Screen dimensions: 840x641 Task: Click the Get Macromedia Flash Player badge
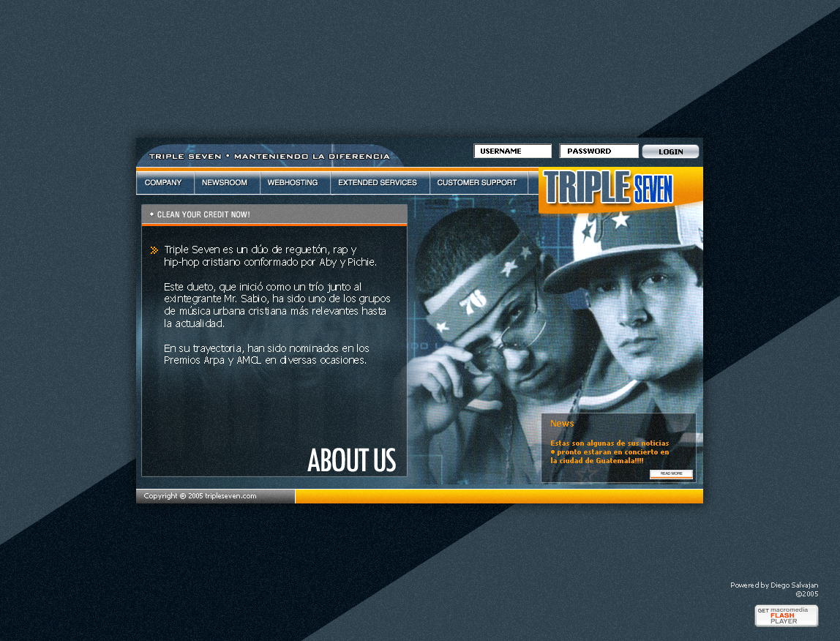tap(786, 616)
